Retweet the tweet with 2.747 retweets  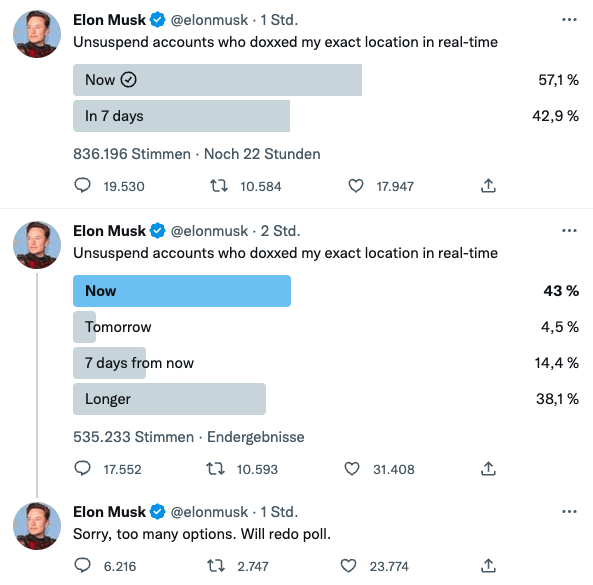coord(216,566)
